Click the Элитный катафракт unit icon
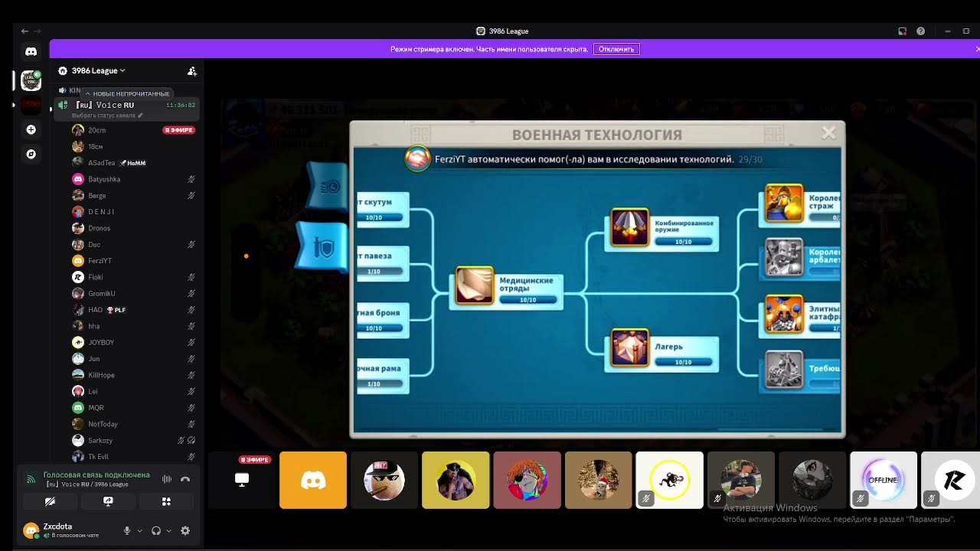980x551 pixels. coord(784,315)
